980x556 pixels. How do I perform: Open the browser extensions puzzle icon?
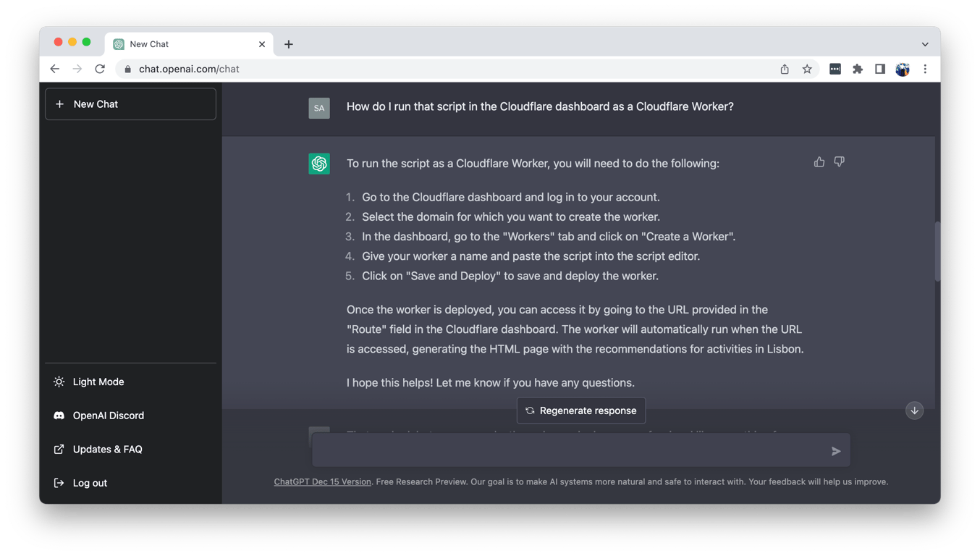coord(858,69)
